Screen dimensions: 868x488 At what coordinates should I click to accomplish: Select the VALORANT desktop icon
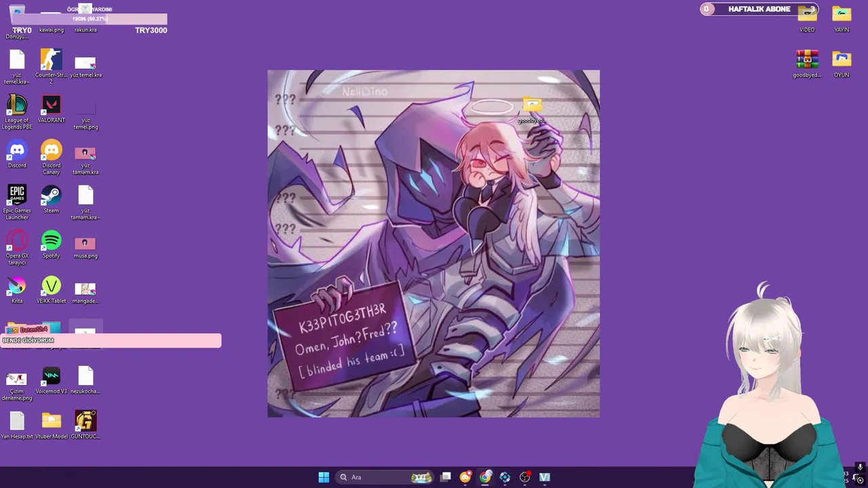51,110
